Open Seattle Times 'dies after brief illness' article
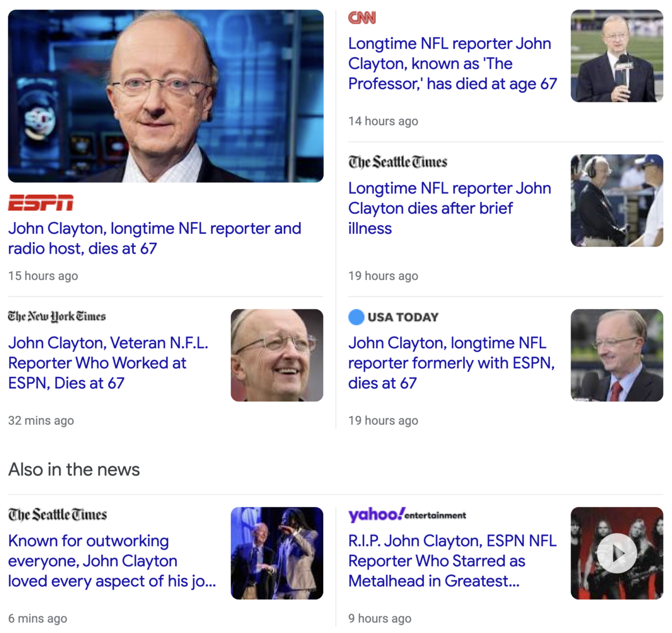 tap(450, 208)
